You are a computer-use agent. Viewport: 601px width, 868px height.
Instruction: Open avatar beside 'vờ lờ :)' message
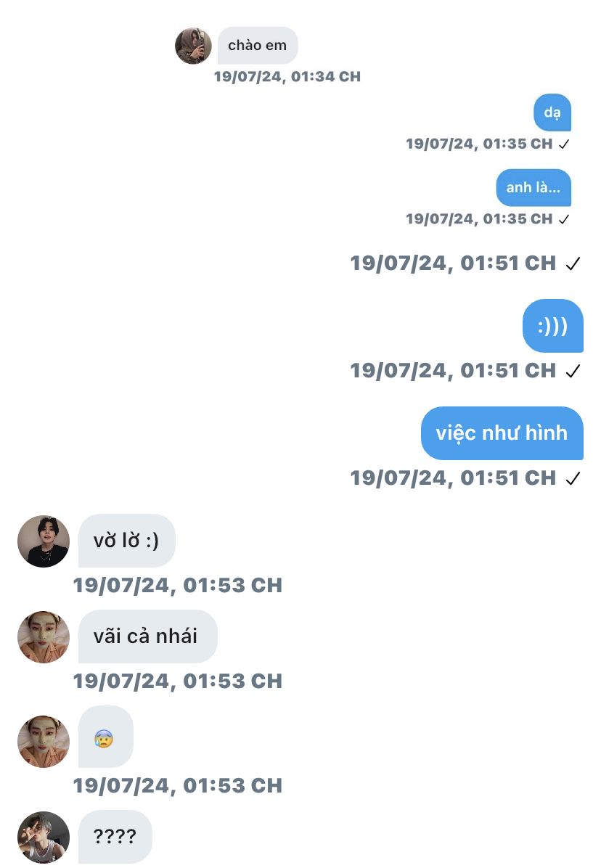[44, 541]
